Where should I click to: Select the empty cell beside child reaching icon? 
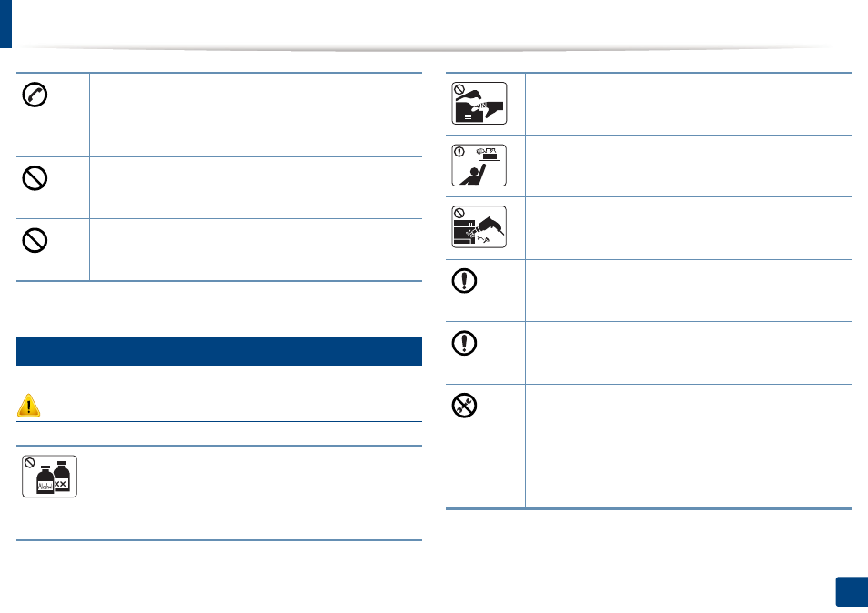688,166
